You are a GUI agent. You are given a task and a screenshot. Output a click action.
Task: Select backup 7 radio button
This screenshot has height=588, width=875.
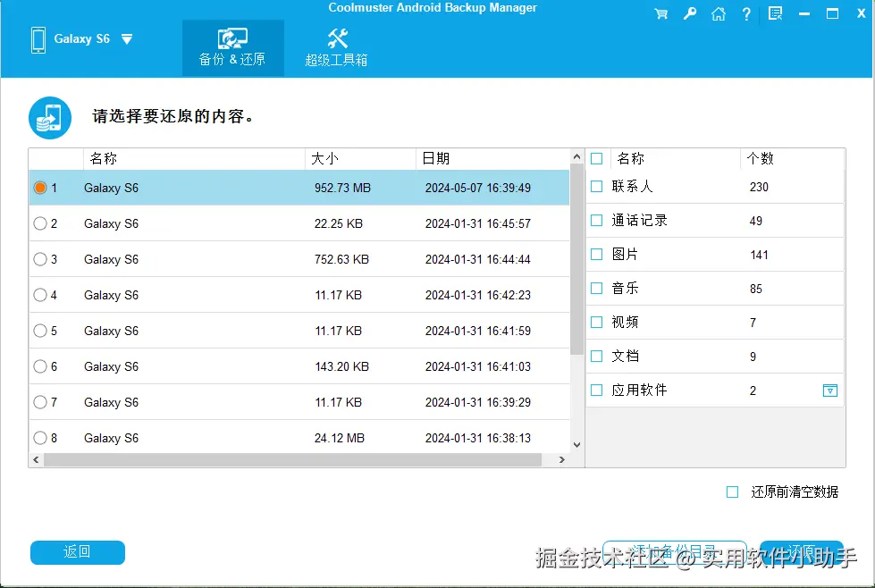(x=40, y=402)
